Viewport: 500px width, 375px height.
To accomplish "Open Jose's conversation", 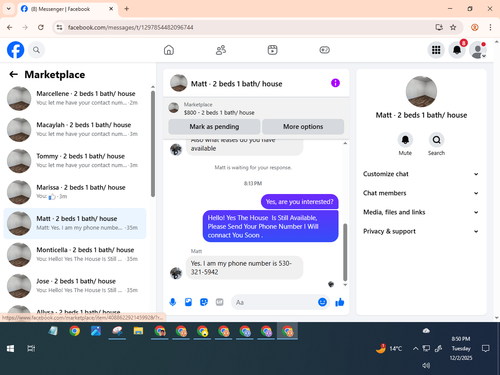I will [x=75, y=286].
